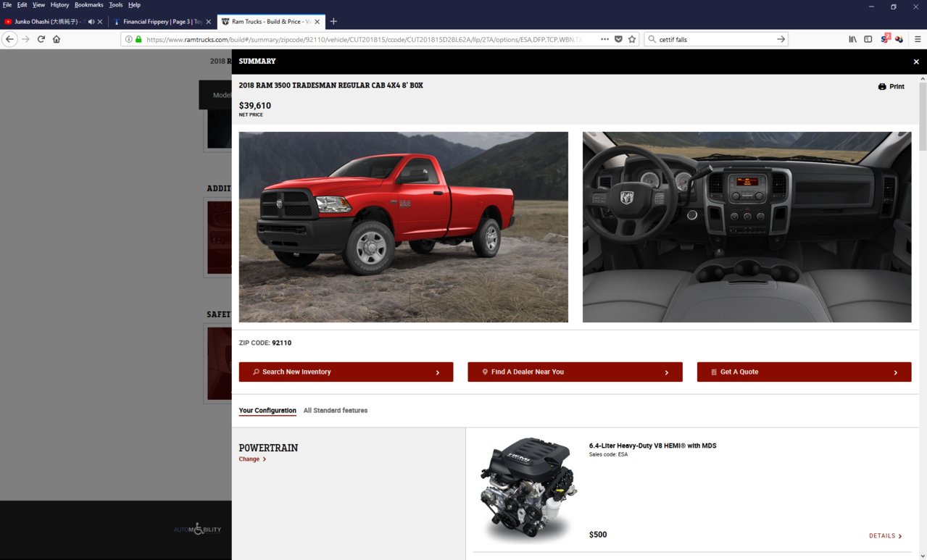The image size is (927, 560).
Task: Open a new browser tab
Action: pyautogui.click(x=333, y=22)
